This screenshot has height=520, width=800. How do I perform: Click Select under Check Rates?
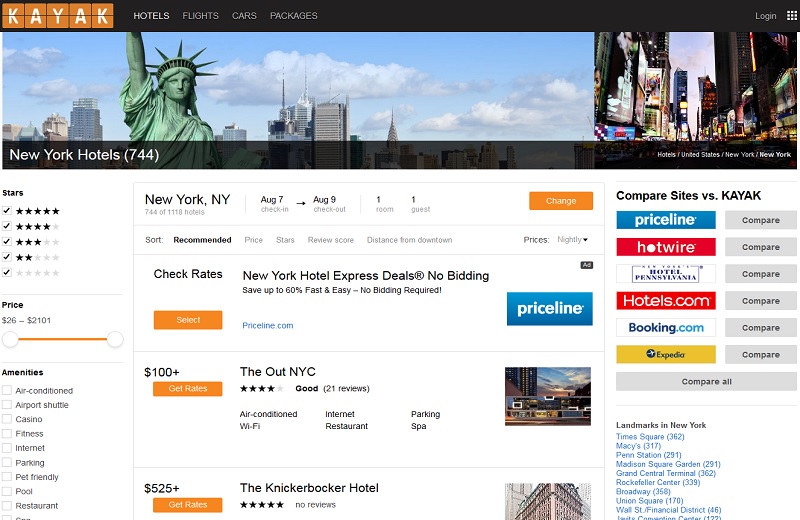point(188,320)
